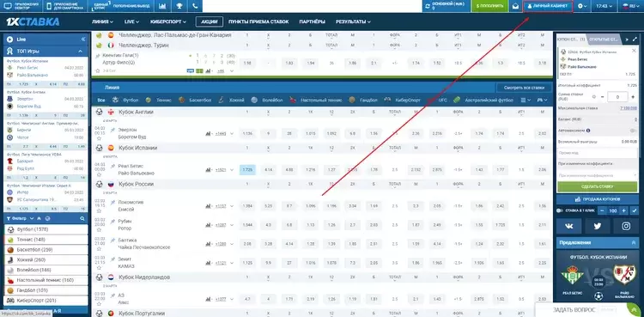Open the messages envelope icon
644x317 pixels.
(515, 6)
